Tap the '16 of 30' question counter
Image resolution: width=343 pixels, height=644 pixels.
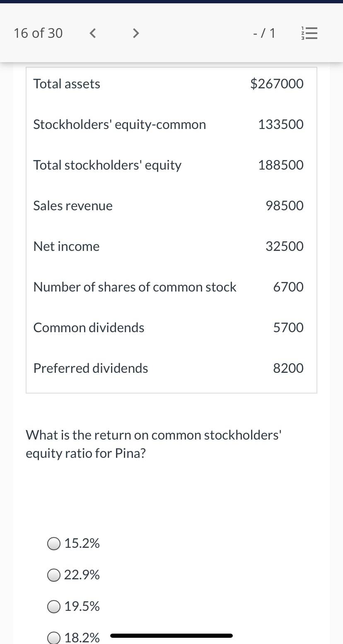pyautogui.click(x=38, y=33)
